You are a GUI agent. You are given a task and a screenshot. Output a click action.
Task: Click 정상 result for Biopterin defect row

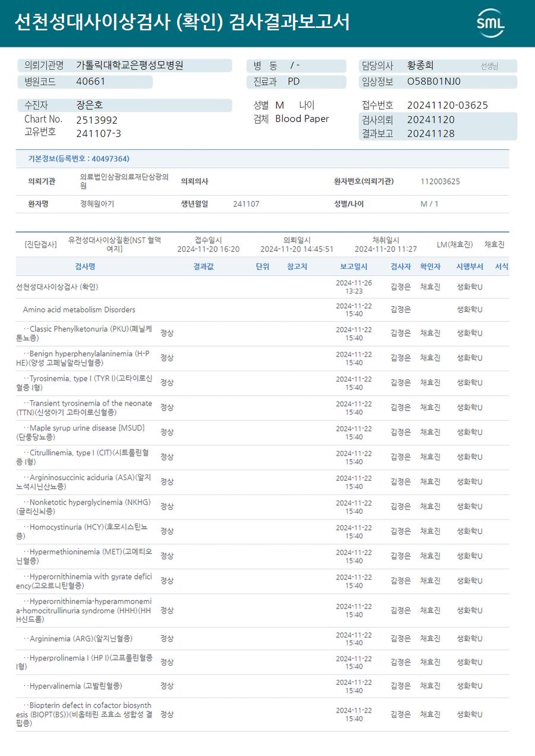pyautogui.click(x=167, y=714)
